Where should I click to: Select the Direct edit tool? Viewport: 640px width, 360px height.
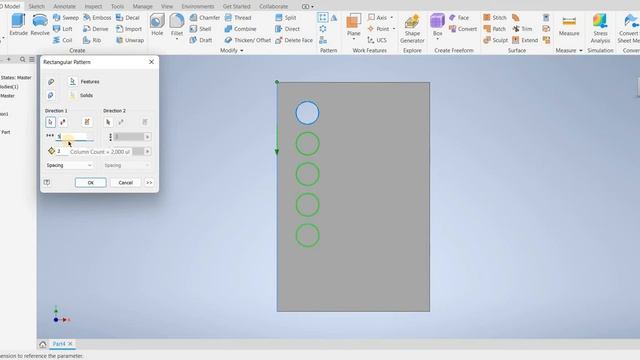click(287, 29)
